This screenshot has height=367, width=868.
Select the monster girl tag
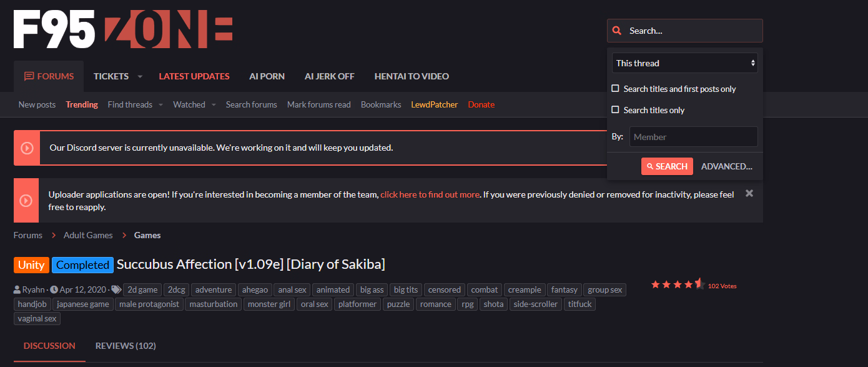(270, 304)
